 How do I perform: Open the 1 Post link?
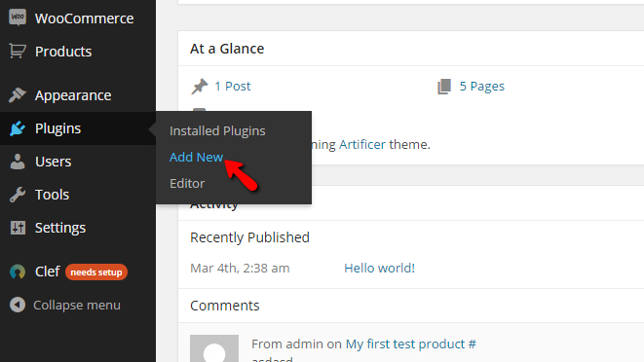point(233,86)
